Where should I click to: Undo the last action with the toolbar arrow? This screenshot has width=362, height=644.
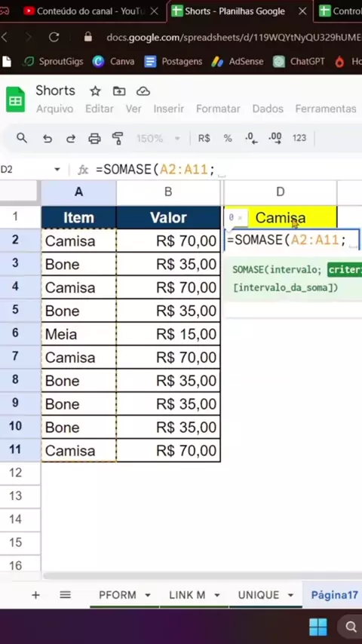point(48,139)
